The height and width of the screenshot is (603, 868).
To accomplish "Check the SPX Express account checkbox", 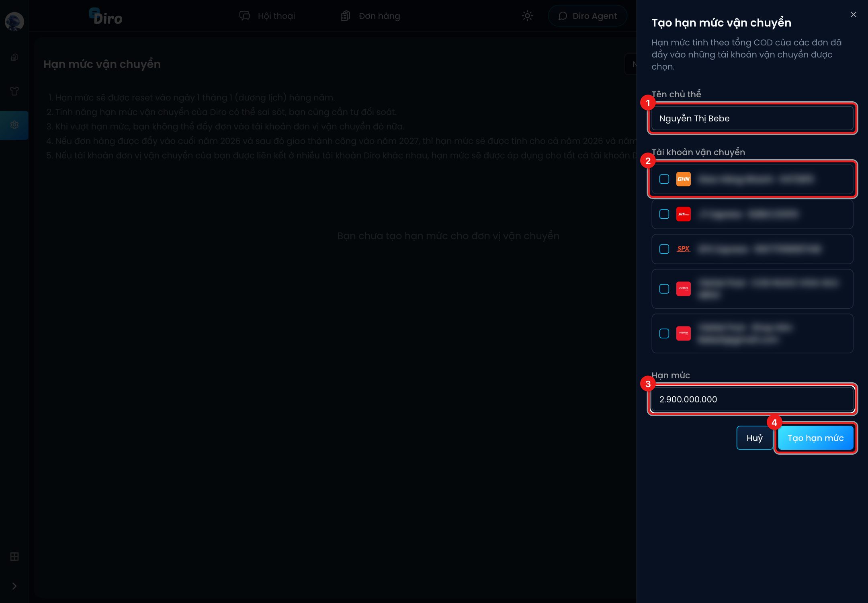I will pyautogui.click(x=664, y=249).
